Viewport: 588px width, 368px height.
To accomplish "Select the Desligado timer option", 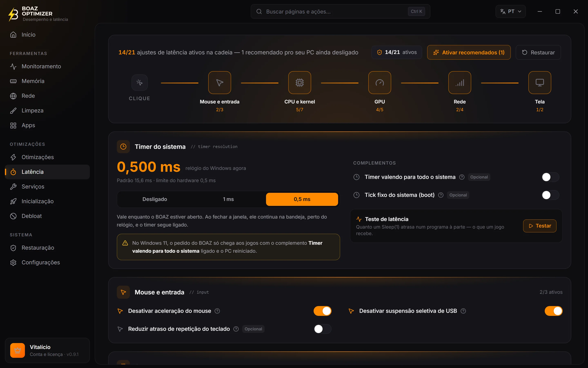I will click(155, 199).
